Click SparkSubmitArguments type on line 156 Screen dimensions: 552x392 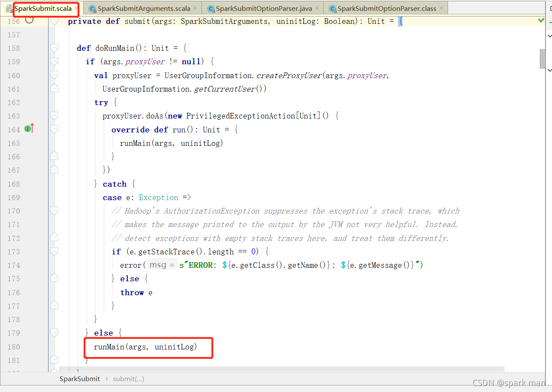click(224, 21)
